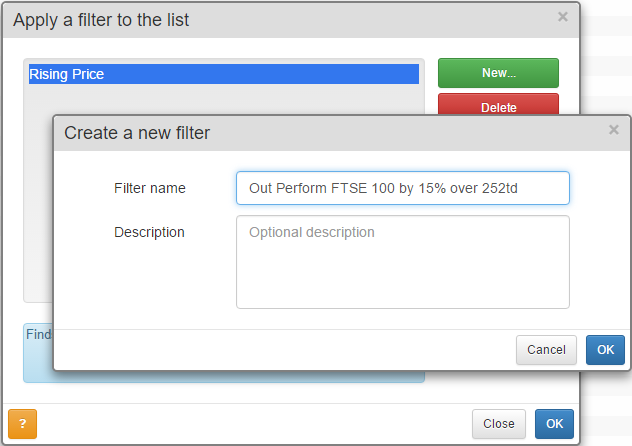Click the empty filter list area below Rising Price
This screenshot has width=632, height=446.
point(38,193)
